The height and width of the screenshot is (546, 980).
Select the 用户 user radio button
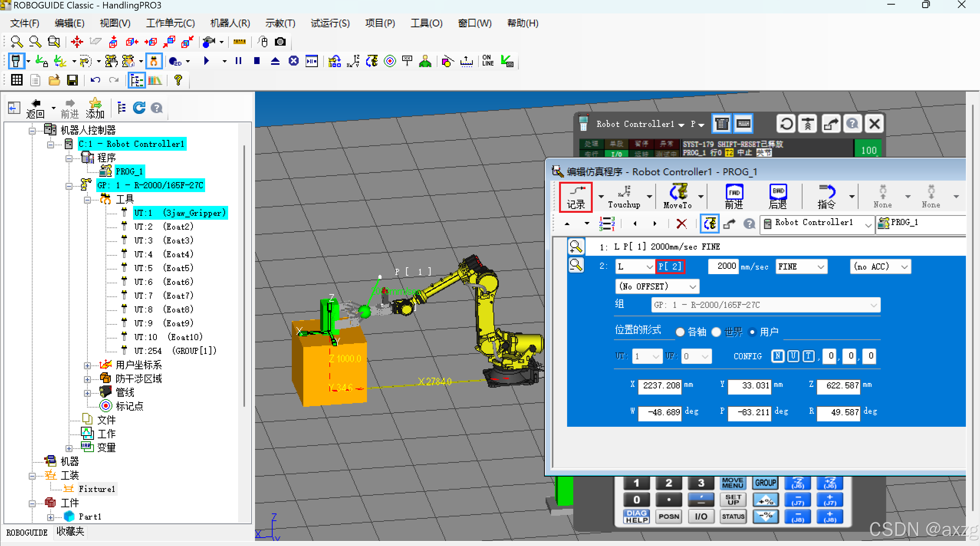tap(752, 332)
